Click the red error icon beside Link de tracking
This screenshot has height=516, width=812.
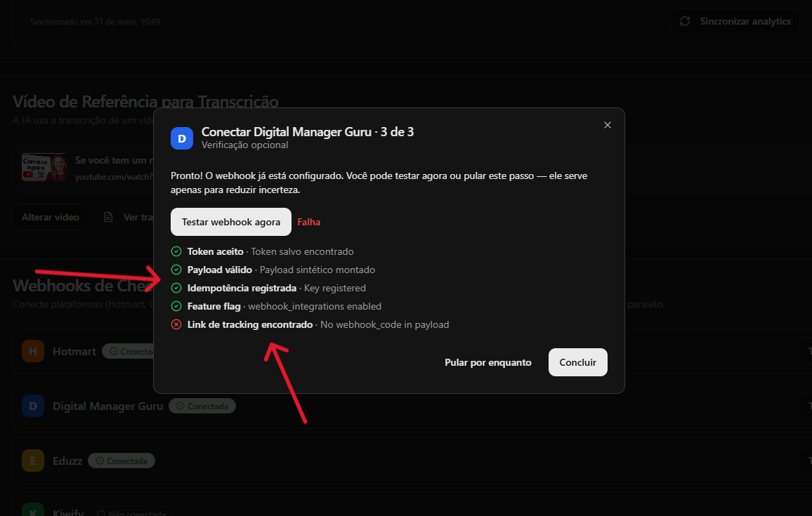pos(176,324)
